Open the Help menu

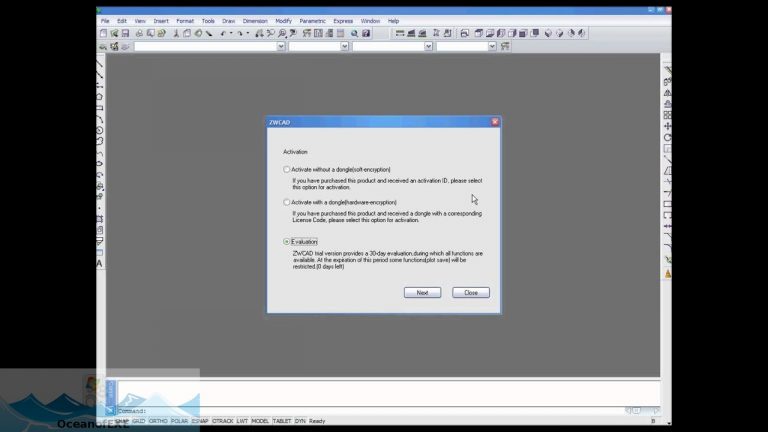393,21
